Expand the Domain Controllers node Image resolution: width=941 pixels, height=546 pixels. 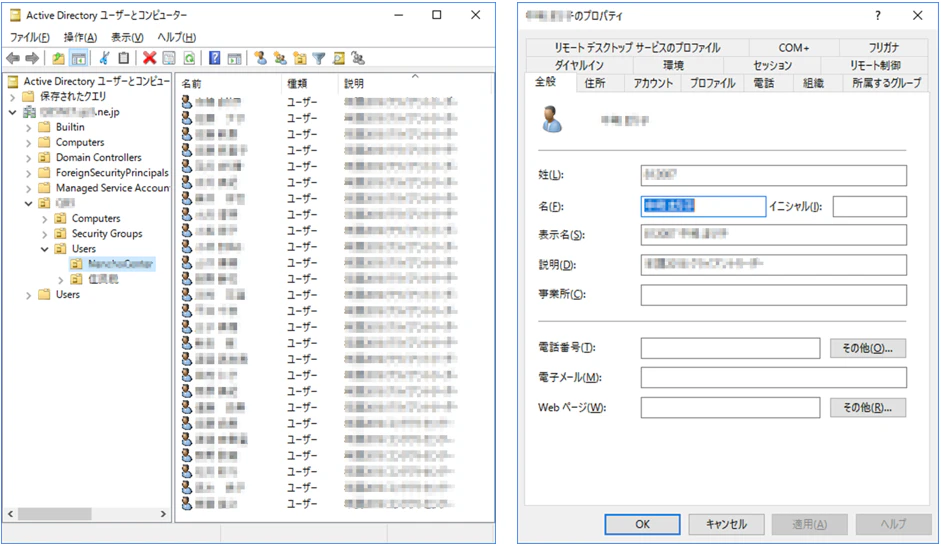click(x=28, y=158)
